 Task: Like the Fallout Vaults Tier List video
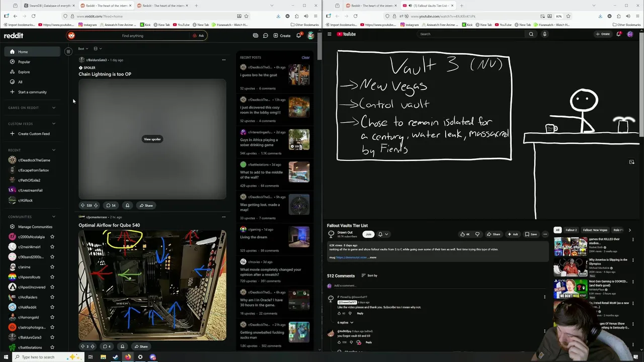coord(465,234)
